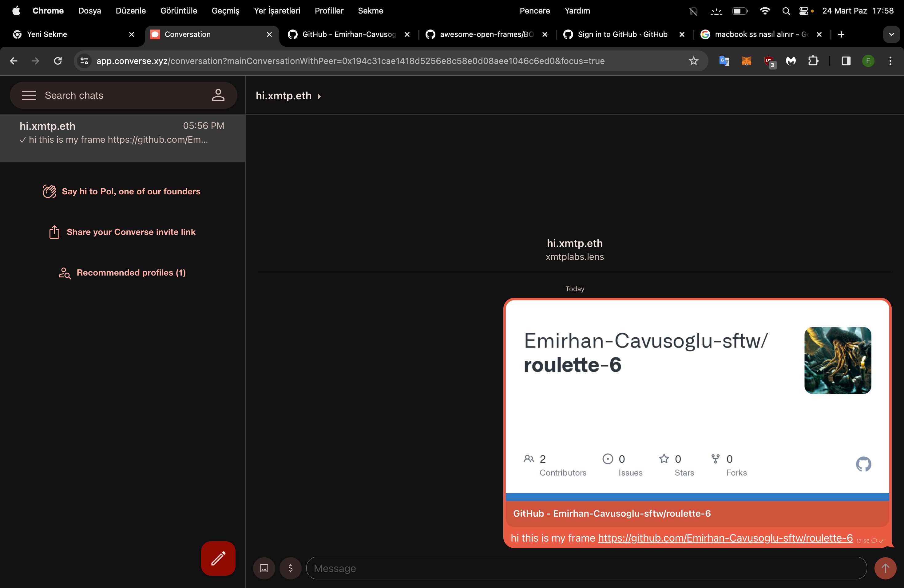Click the payment dollar sign icon
The width and height of the screenshot is (904, 588).
coord(290,568)
